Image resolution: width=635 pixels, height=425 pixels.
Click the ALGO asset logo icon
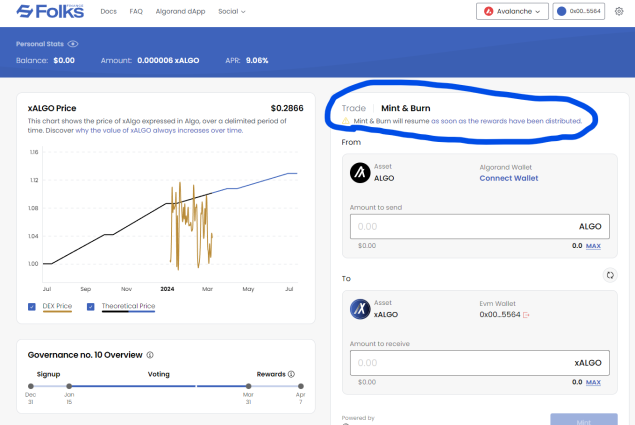(360, 173)
